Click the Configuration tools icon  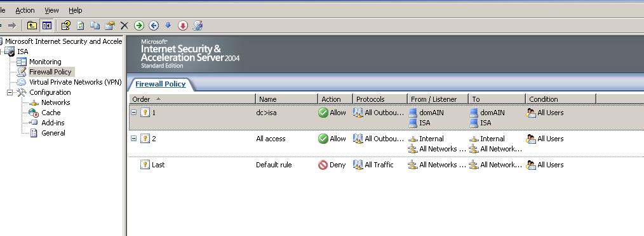pos(22,92)
